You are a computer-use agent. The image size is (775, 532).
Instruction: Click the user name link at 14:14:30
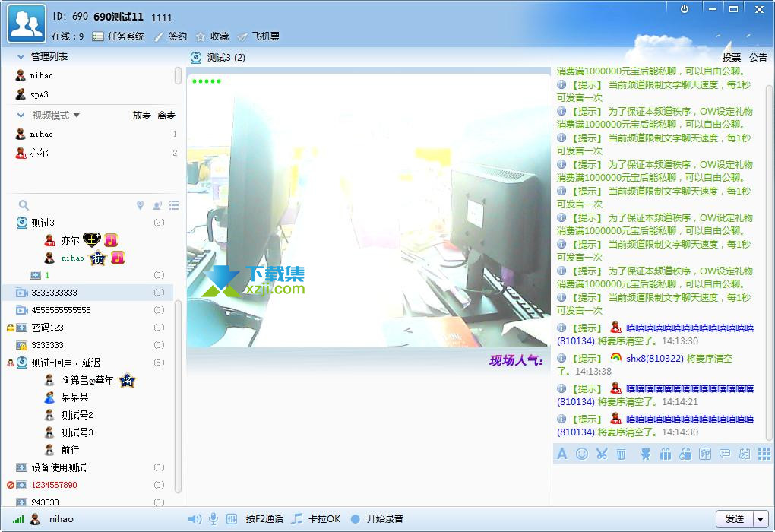[689, 420]
